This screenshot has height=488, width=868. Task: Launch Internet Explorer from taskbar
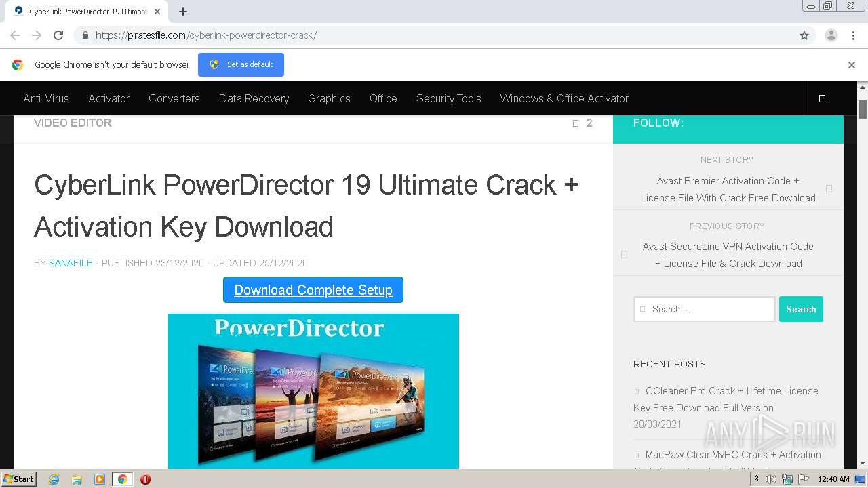tap(54, 479)
